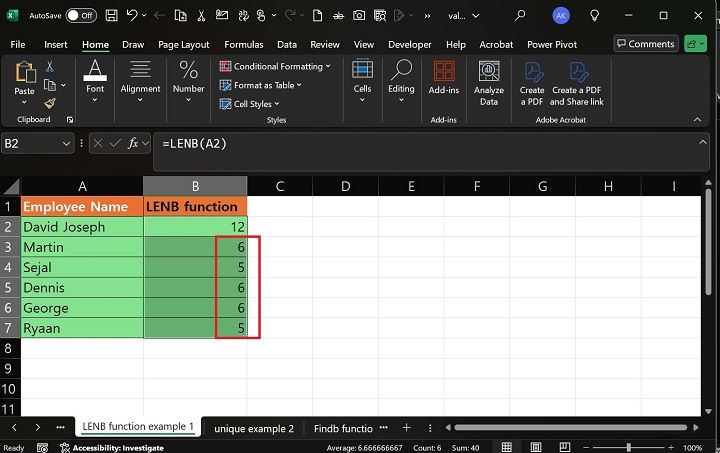Screen dimensions: 720x453
Task: Click the Format Painter brush icon
Action: (49, 103)
